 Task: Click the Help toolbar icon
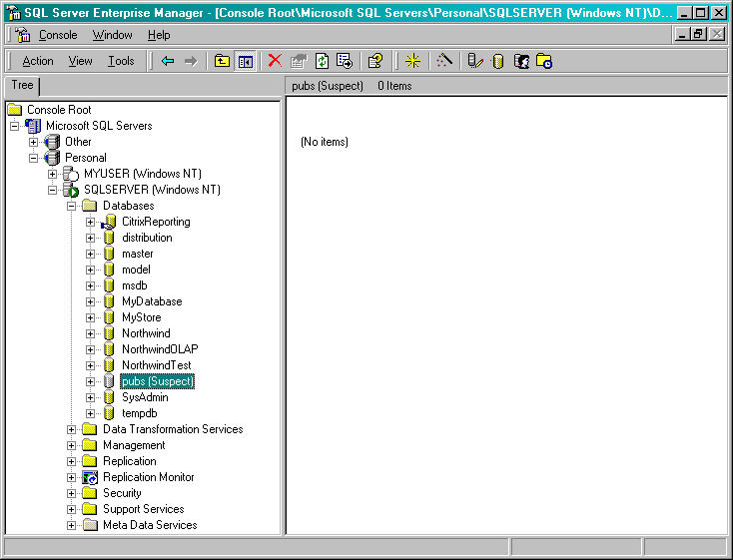[375, 61]
